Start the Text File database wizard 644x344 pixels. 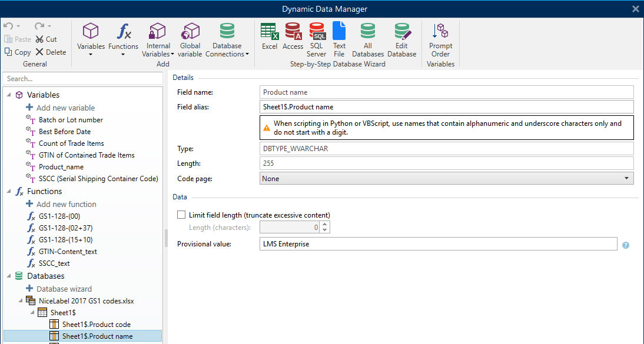click(x=339, y=39)
